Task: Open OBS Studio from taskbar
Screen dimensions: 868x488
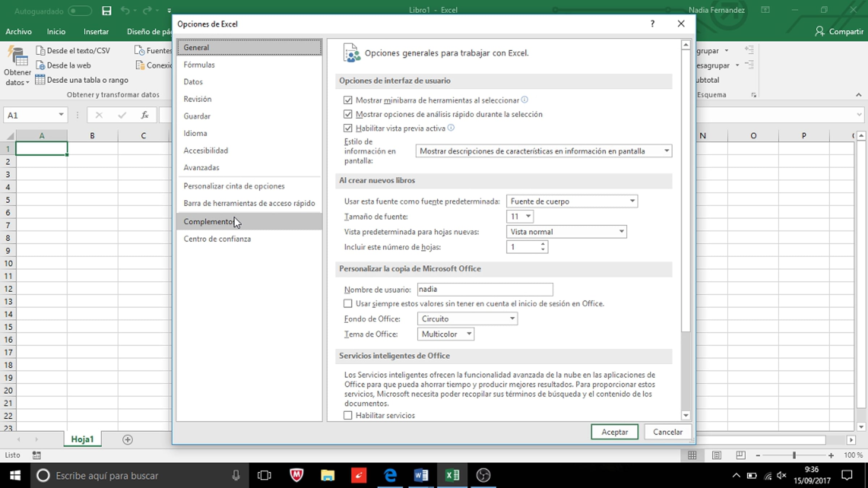Action: (x=483, y=475)
